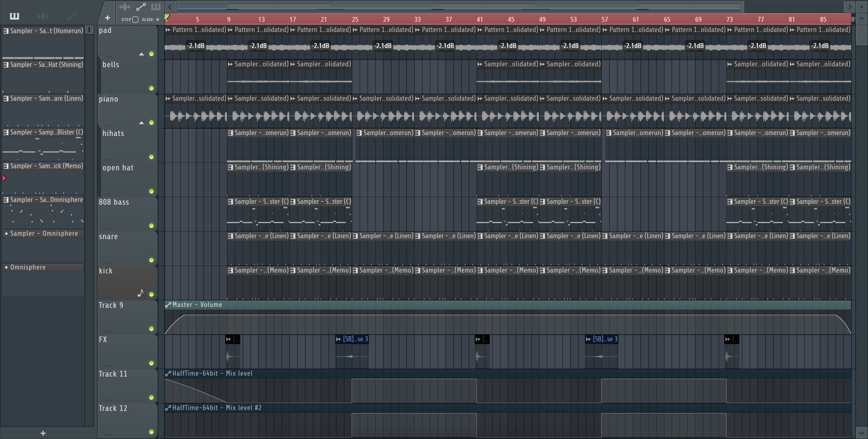Select the automation clip focus icon
Screen dimensions: 868x439
(x=141, y=7)
